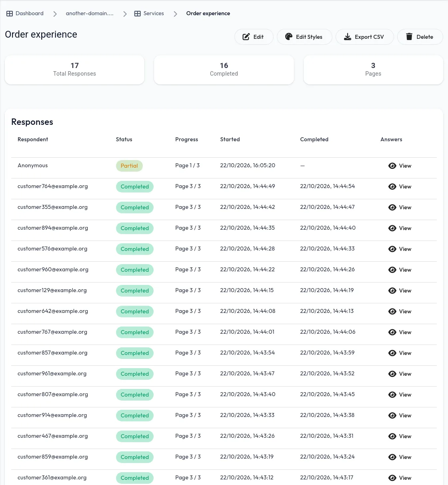Viewport: 448px width, 485px height.
Task: Click the Completed column header
Action: [314, 139]
